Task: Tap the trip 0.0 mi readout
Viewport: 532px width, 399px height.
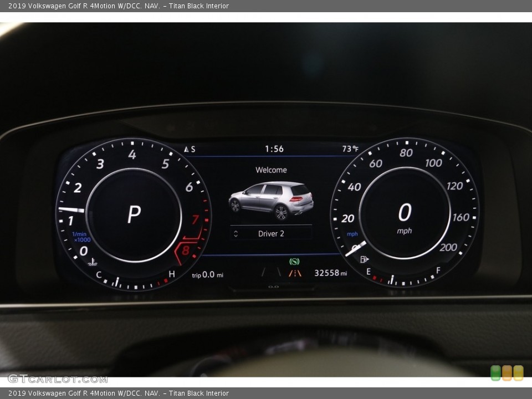Action: pos(208,274)
